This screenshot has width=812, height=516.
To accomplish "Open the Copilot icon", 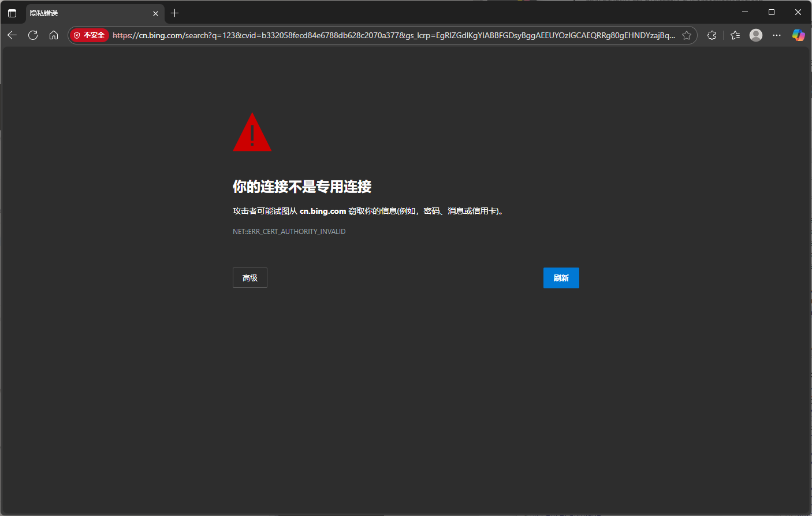I will tap(798, 35).
